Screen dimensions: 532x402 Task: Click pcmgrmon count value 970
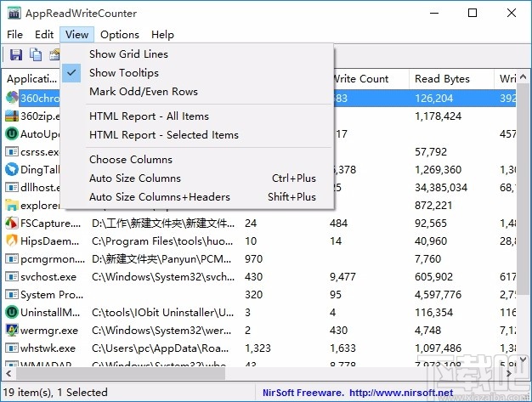click(x=253, y=259)
